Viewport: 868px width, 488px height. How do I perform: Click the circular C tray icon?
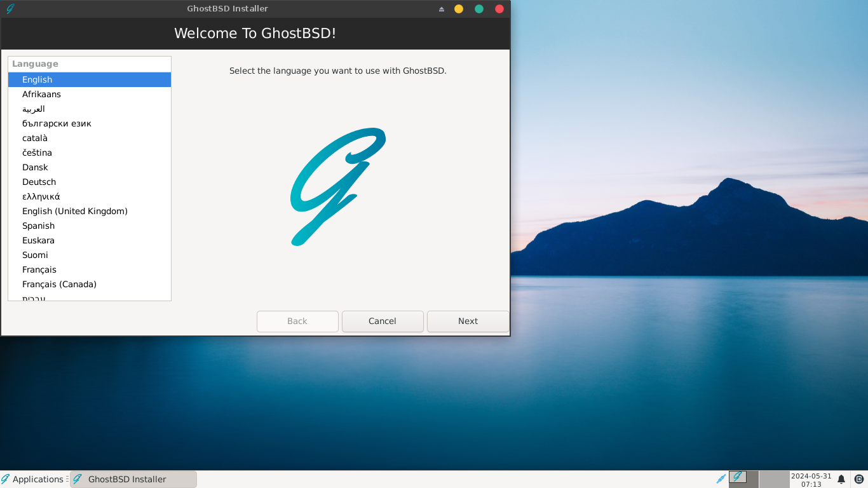coord(859,479)
